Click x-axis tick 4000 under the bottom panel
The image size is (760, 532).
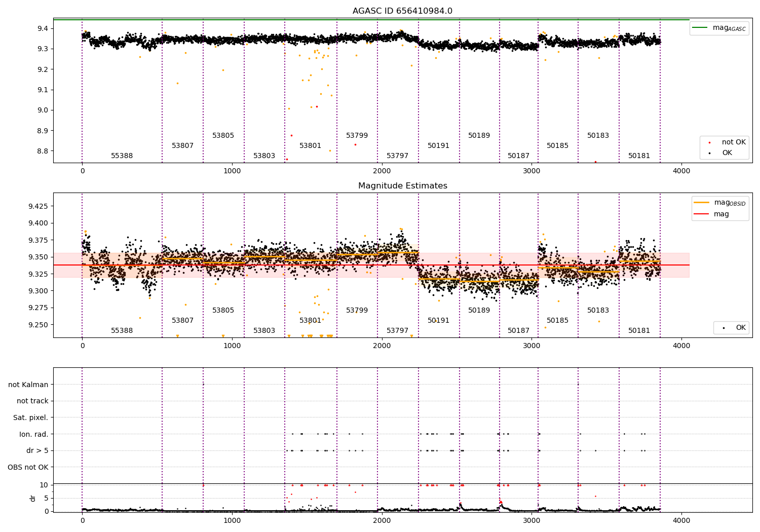[681, 520]
